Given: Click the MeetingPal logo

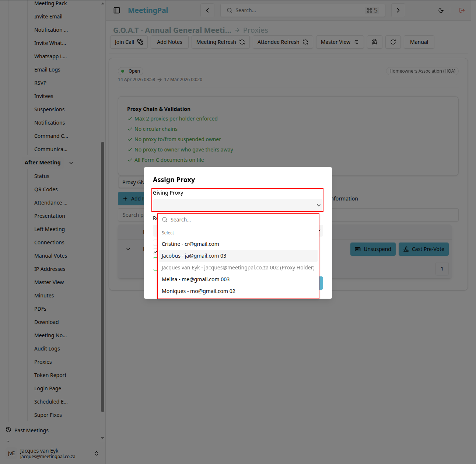Looking at the screenshot, I should [x=148, y=10].
